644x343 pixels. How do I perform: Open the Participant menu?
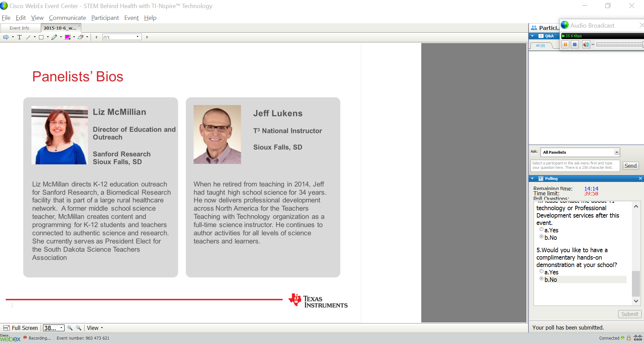[105, 18]
